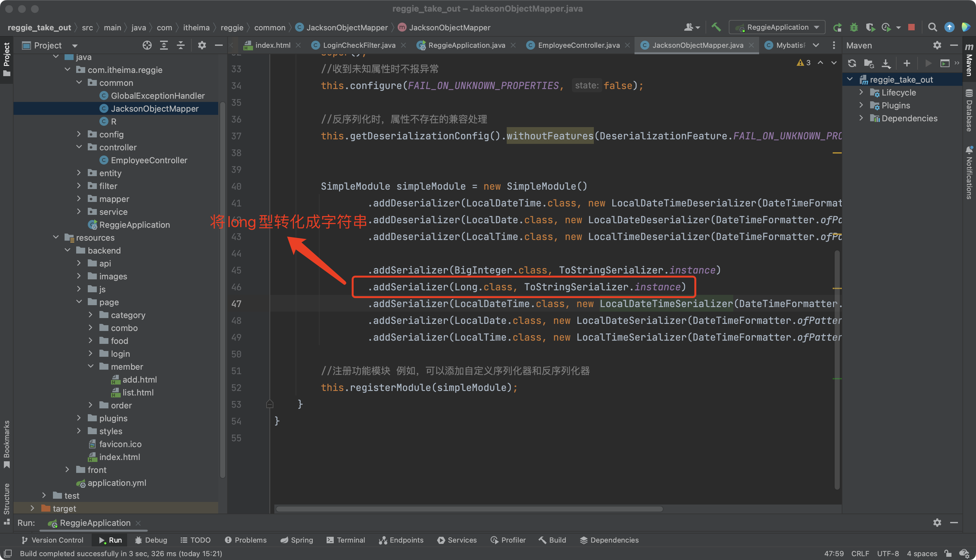Click the Debug bug icon in toolbar
This screenshot has width=976, height=560.
coord(854,27)
